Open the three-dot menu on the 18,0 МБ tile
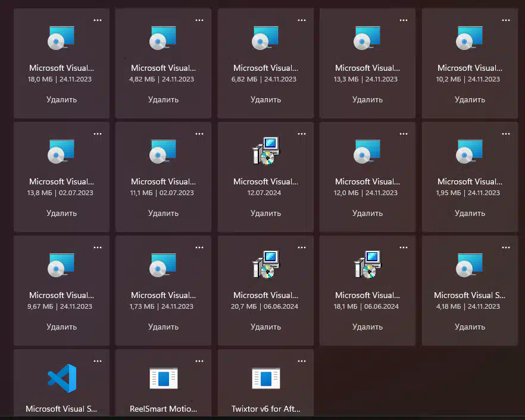525x420 pixels. pos(98,20)
